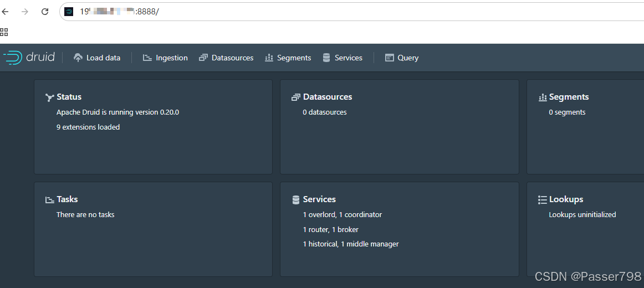644x288 pixels.
Task: Click the Load data cloud upload icon
Action: (78, 58)
